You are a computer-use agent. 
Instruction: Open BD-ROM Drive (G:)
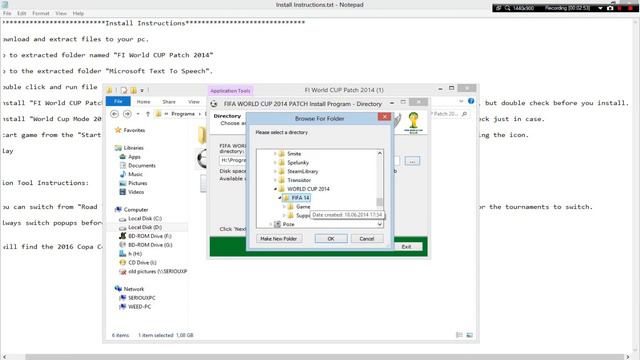pos(150,245)
